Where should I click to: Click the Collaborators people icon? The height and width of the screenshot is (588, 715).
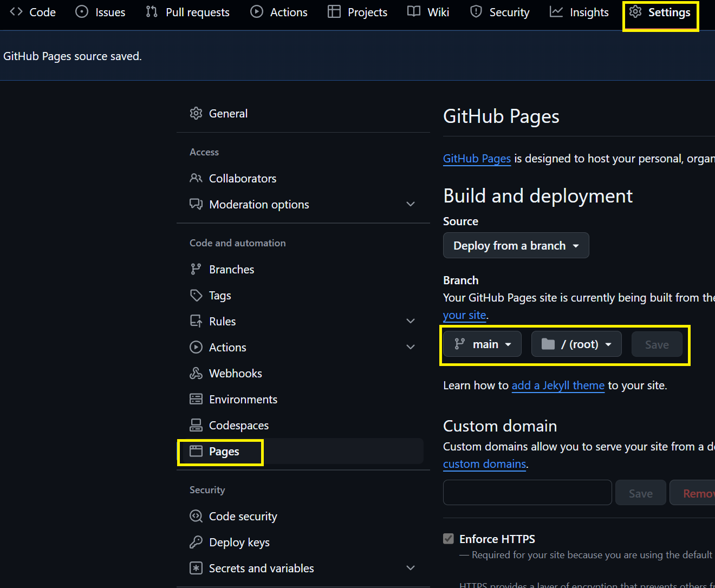pyautogui.click(x=196, y=178)
